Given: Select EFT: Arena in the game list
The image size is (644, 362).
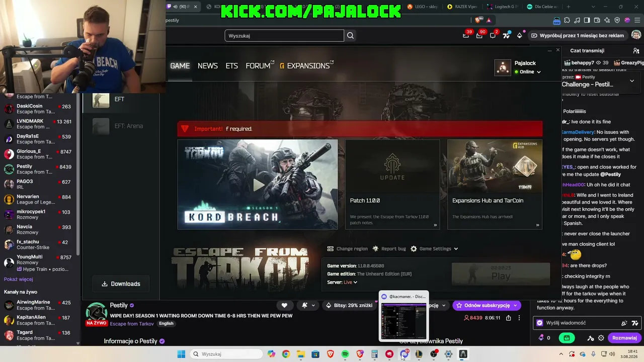Looking at the screenshot, I should pyautogui.click(x=121, y=126).
